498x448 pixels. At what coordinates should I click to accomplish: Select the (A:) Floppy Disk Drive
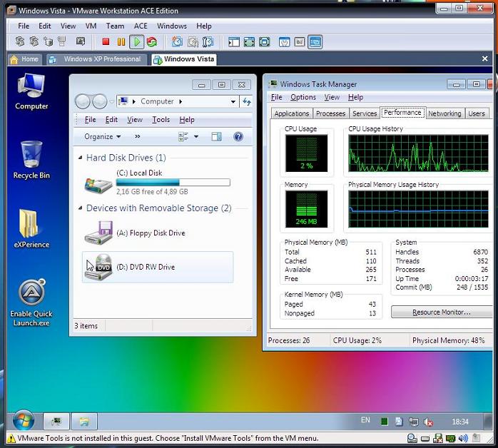(158, 233)
